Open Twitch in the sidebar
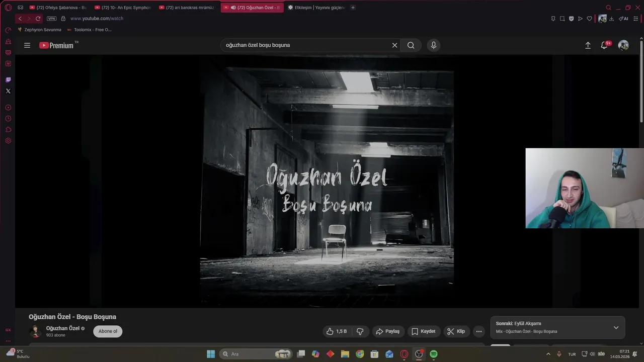Image resolution: width=644 pixels, height=362 pixels. coord(8,80)
